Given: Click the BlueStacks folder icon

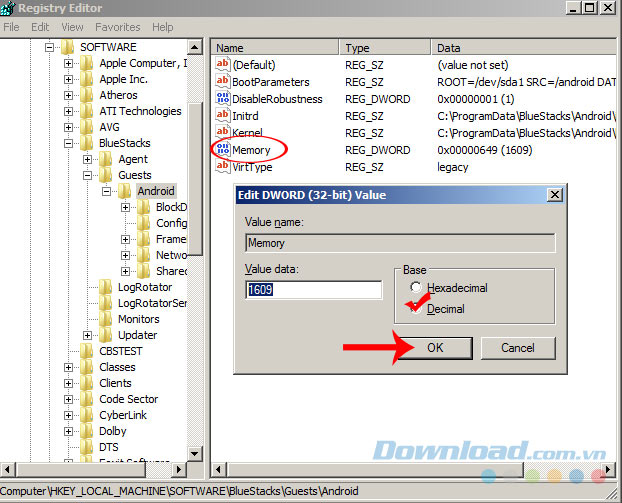Looking at the screenshot, I should pos(86,143).
